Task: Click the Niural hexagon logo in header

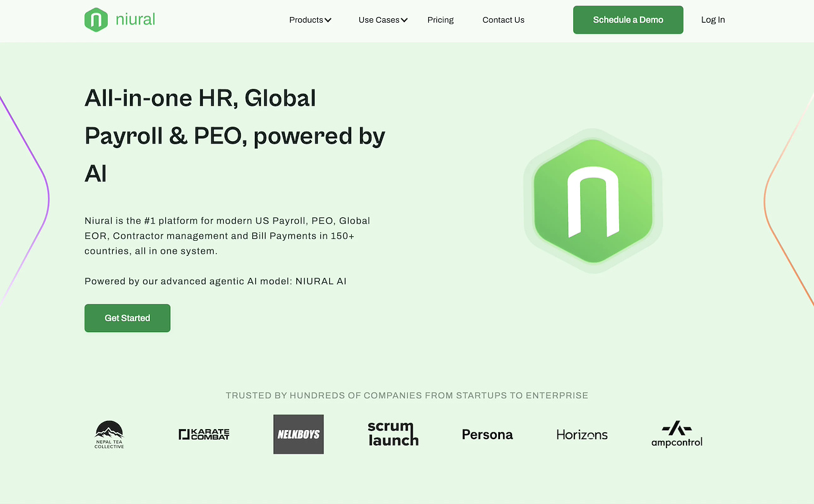Action: 96,20
